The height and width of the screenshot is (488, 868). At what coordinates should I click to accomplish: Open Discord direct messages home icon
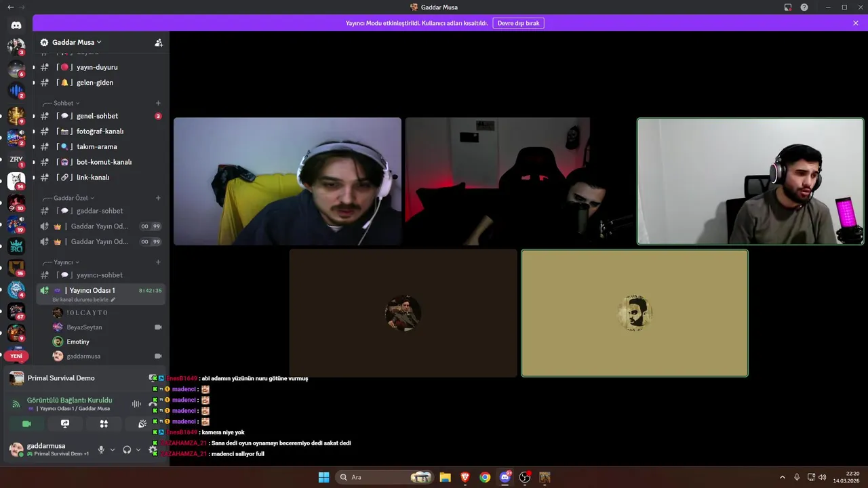coord(16,25)
